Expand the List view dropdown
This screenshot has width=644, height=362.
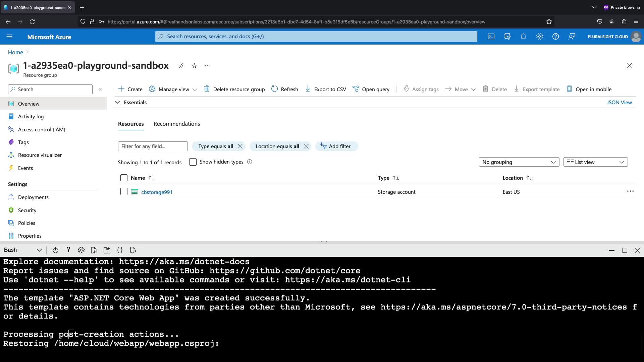pyautogui.click(x=595, y=162)
